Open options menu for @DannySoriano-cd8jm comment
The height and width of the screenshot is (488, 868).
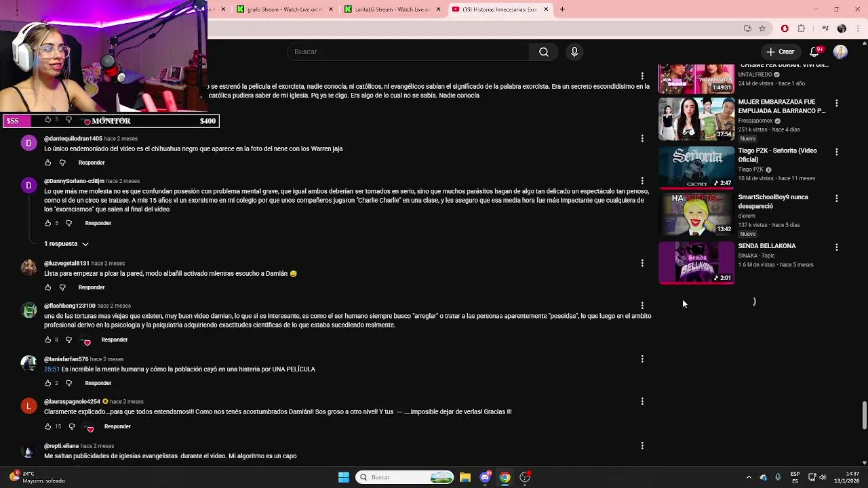coord(642,181)
